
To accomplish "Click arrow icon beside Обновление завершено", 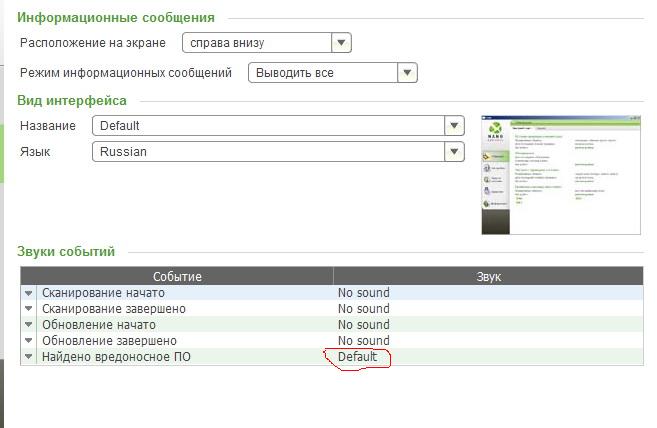I will click(29, 341).
